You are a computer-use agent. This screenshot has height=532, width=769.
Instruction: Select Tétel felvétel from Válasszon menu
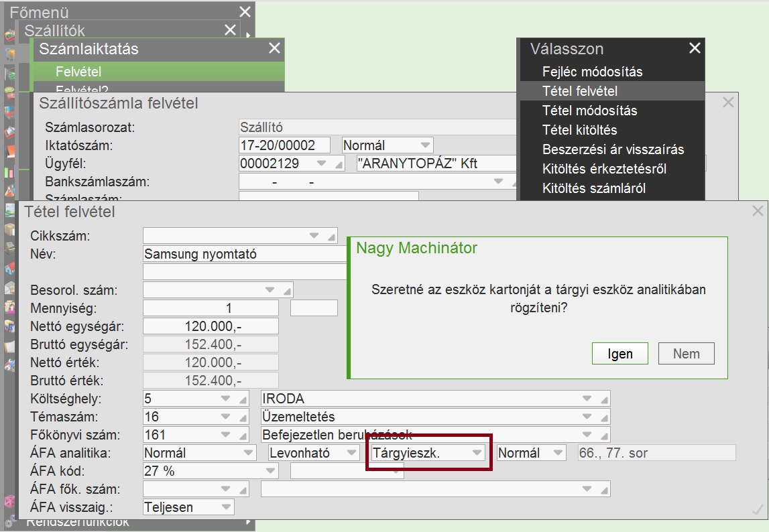(612, 91)
